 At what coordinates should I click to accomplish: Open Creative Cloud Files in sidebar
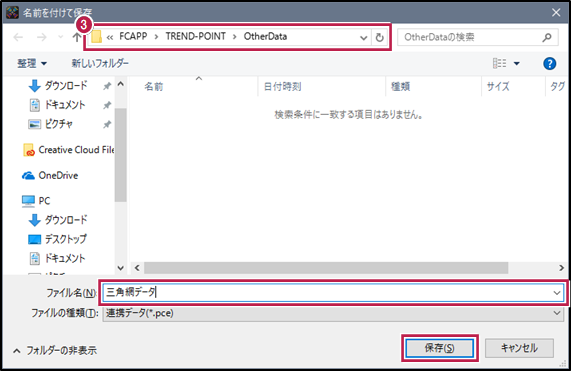(69, 150)
